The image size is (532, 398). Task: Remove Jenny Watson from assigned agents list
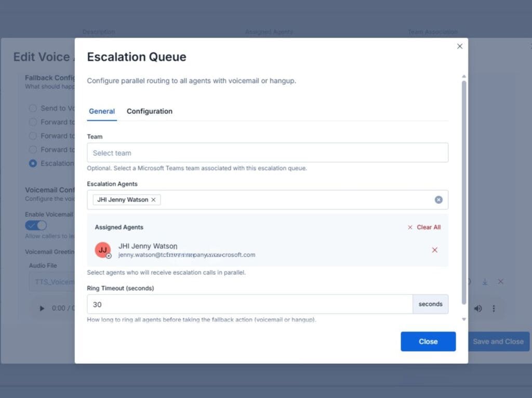pos(434,250)
